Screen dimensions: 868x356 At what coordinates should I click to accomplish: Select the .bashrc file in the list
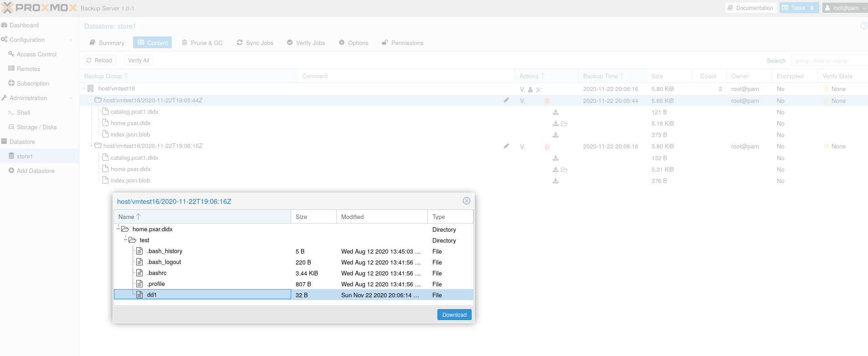click(x=157, y=273)
